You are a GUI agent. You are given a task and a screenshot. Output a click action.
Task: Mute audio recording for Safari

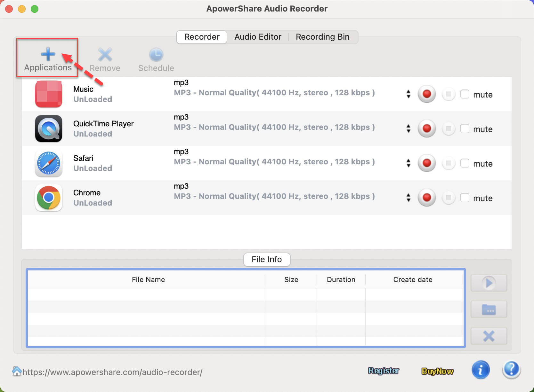[465, 163]
